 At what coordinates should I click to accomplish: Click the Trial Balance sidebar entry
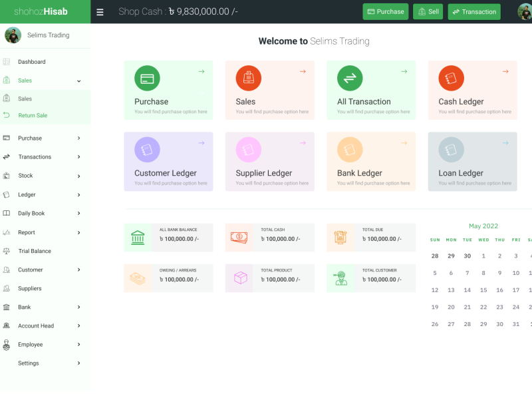tap(33, 251)
